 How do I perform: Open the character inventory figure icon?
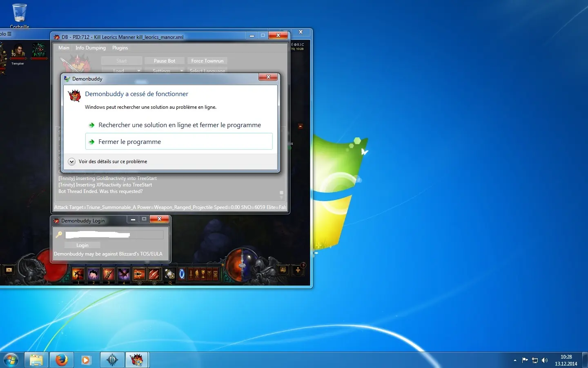point(197,274)
